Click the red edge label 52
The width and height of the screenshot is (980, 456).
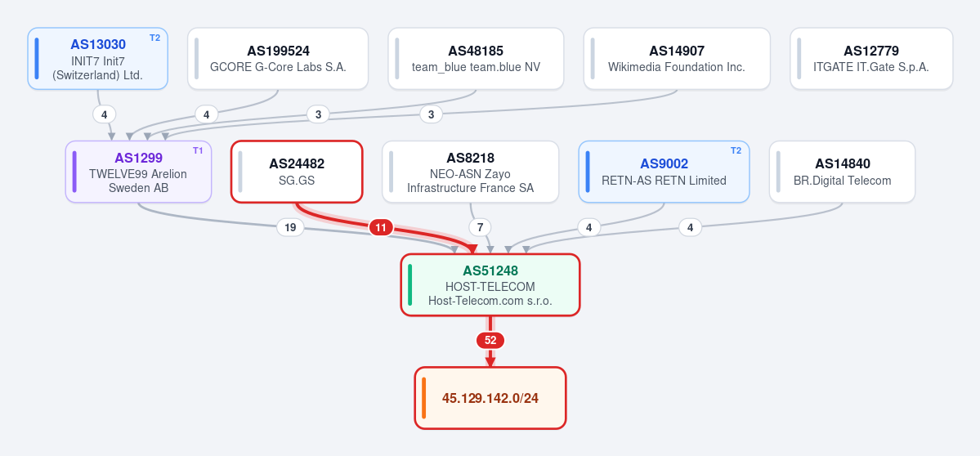tap(490, 341)
